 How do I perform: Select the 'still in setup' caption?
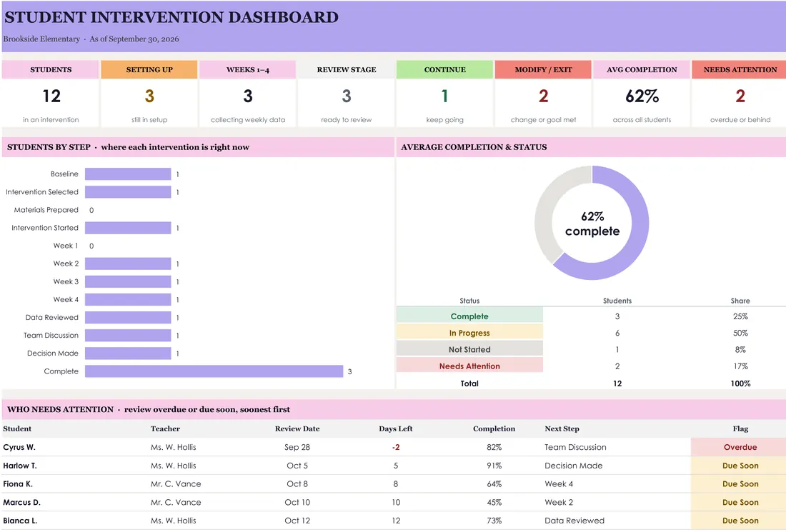pyautogui.click(x=149, y=120)
